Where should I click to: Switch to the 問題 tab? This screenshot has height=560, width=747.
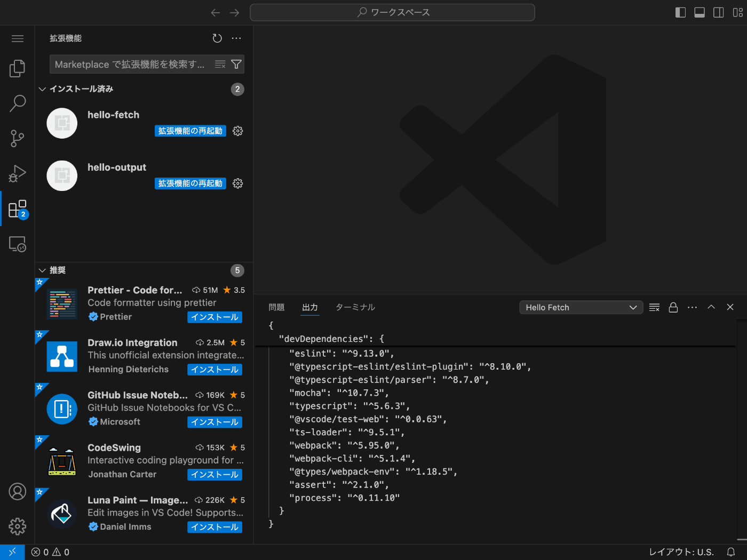coord(276,307)
